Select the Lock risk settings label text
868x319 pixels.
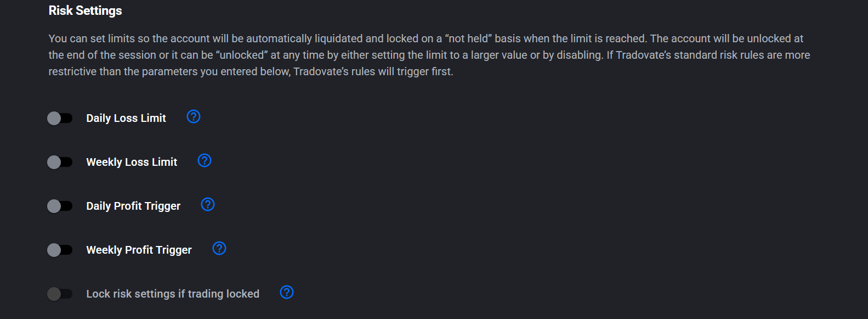172,293
